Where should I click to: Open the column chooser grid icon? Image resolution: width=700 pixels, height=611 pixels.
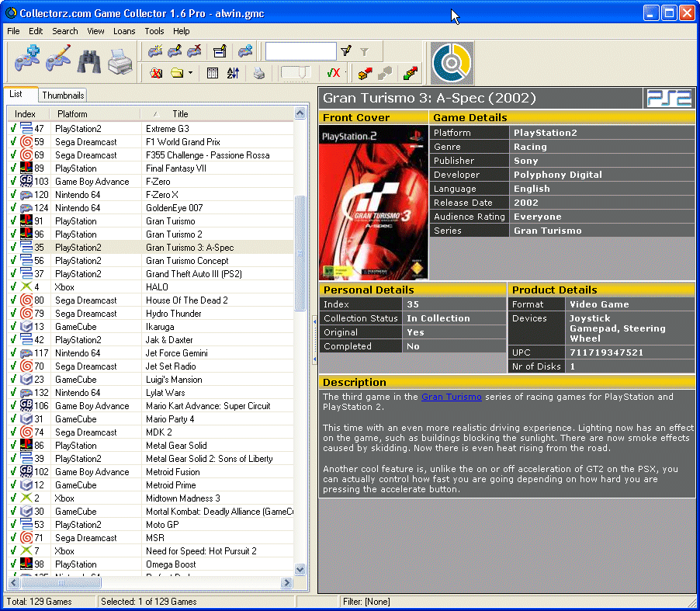point(213,73)
